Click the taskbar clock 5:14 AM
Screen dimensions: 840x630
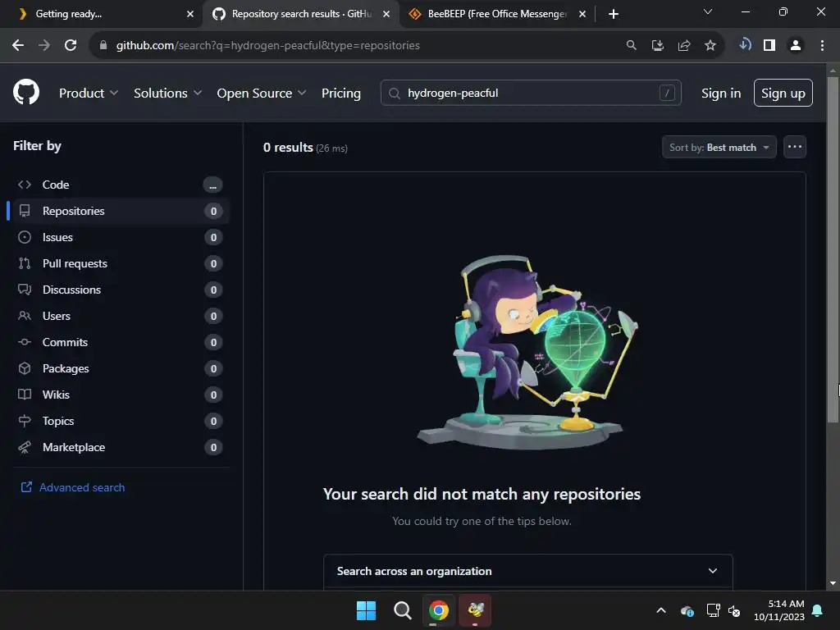(779, 610)
